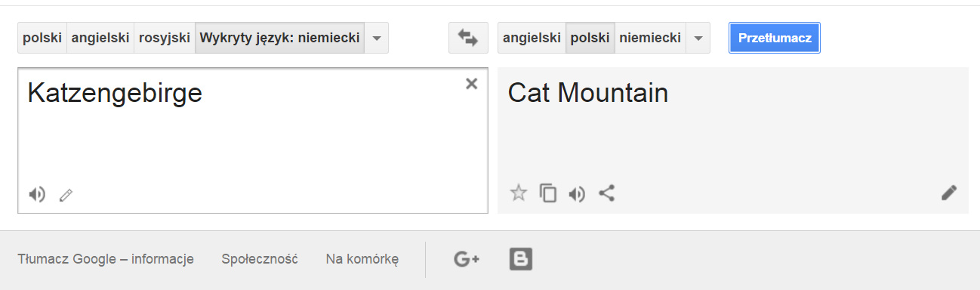Share the Cat Mountain translation
The image size is (980, 290).
point(606,193)
